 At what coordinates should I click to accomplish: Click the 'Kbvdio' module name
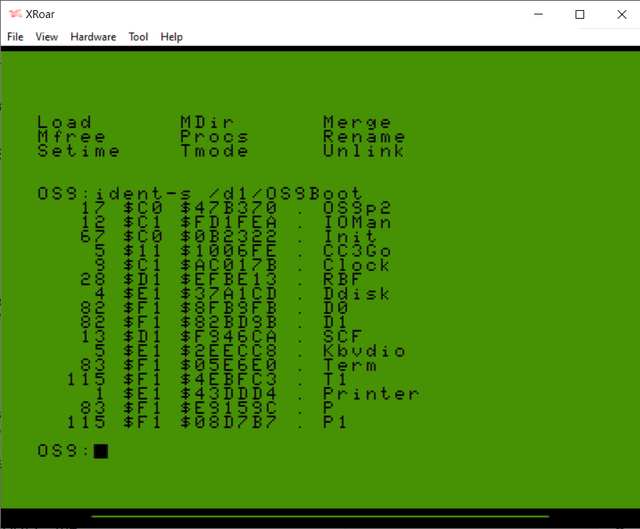pos(364,351)
